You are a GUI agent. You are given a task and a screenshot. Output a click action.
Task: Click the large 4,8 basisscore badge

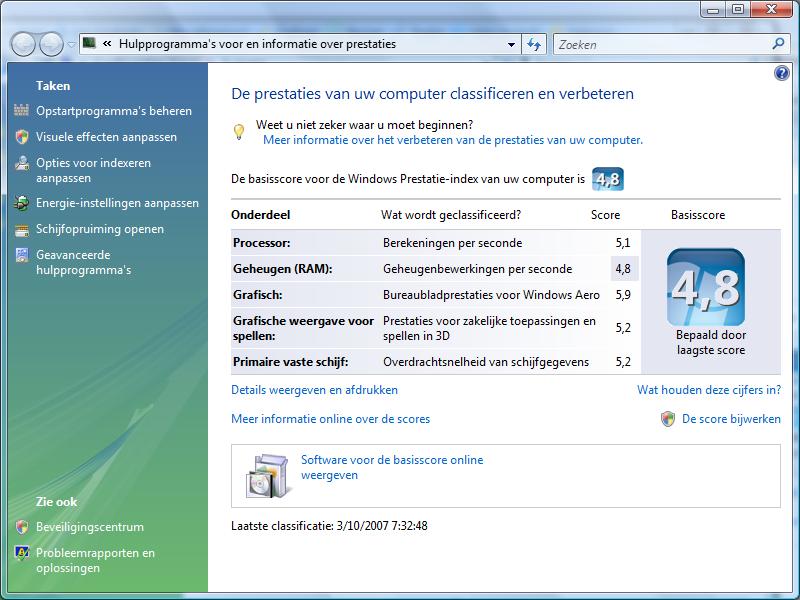pos(706,287)
